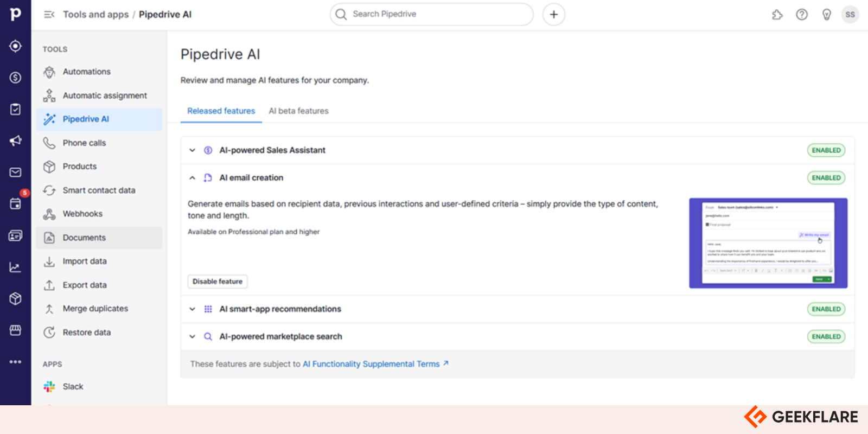Open Slack in Apps list
This screenshot has width=868, height=434.
(x=99, y=386)
